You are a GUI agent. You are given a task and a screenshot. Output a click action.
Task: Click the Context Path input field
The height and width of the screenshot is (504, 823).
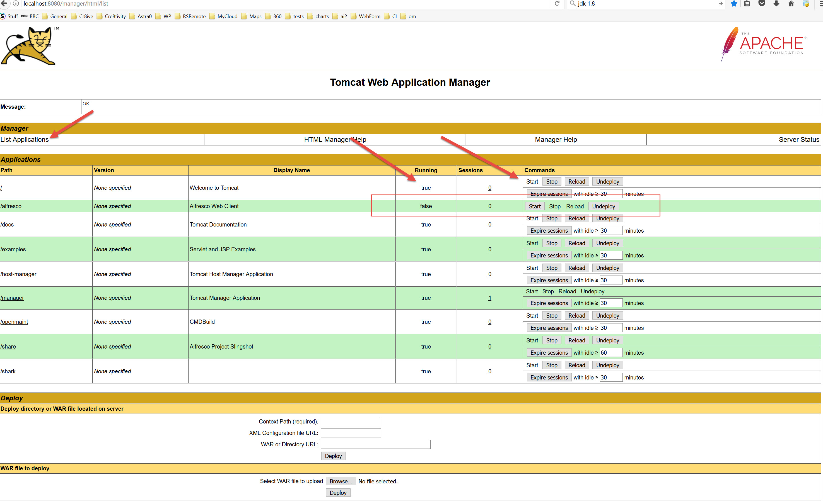pos(351,421)
